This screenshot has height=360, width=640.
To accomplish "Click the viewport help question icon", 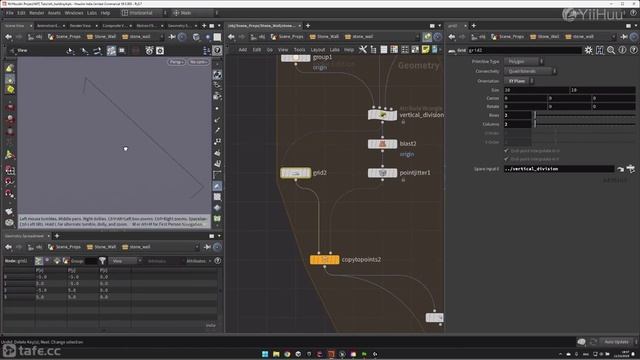I will [x=217, y=50].
